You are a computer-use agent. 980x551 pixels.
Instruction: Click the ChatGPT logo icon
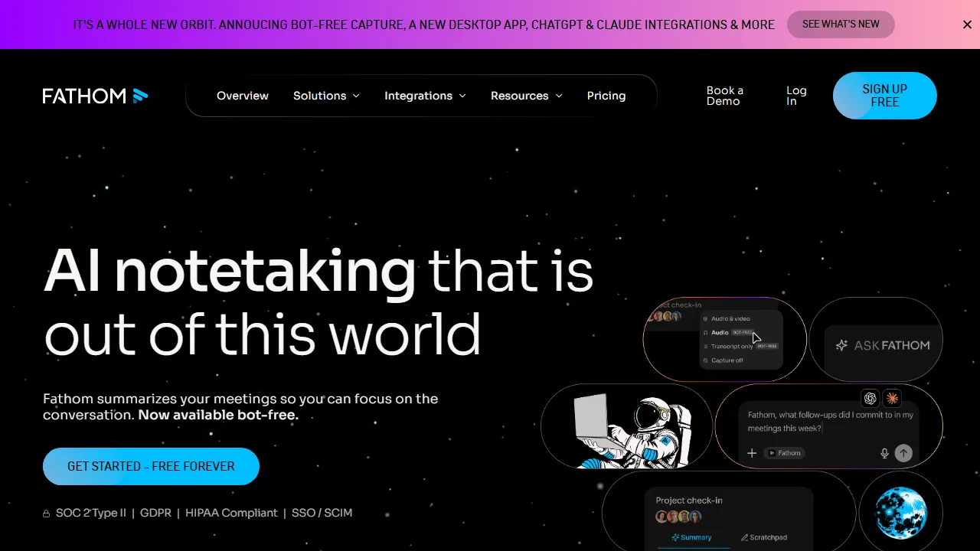(x=870, y=398)
